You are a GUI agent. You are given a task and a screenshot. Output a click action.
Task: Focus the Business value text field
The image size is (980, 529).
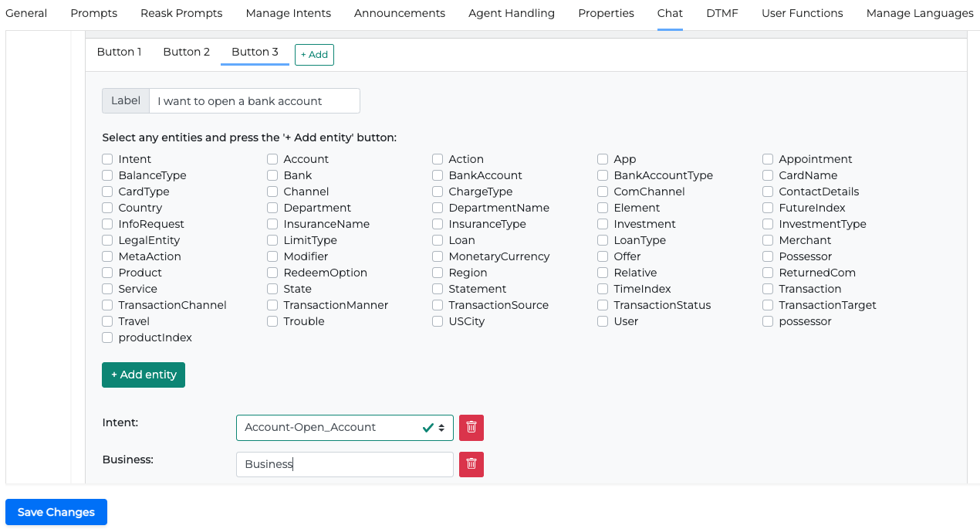click(x=344, y=464)
